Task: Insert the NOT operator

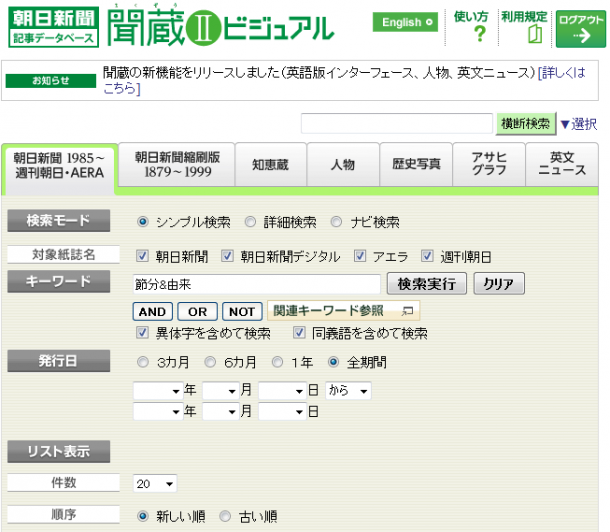Action: tap(242, 312)
